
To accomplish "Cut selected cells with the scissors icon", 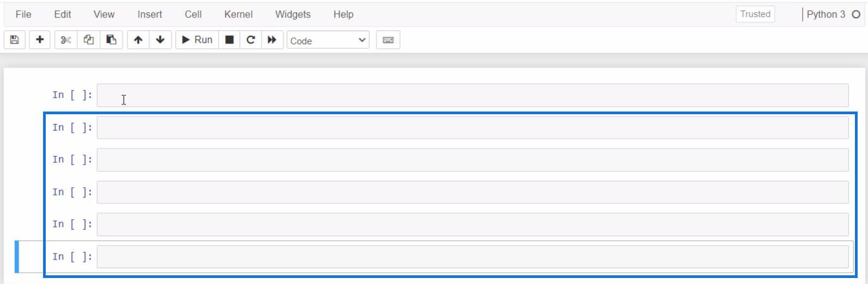I will [x=66, y=40].
